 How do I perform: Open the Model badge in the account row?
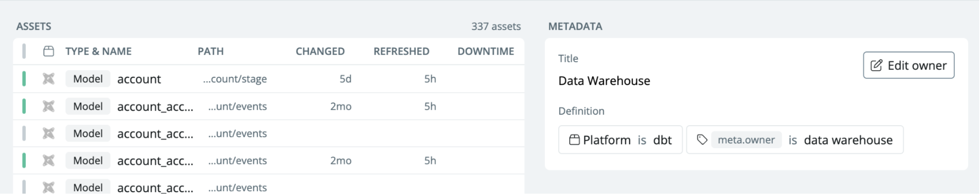coord(87,79)
